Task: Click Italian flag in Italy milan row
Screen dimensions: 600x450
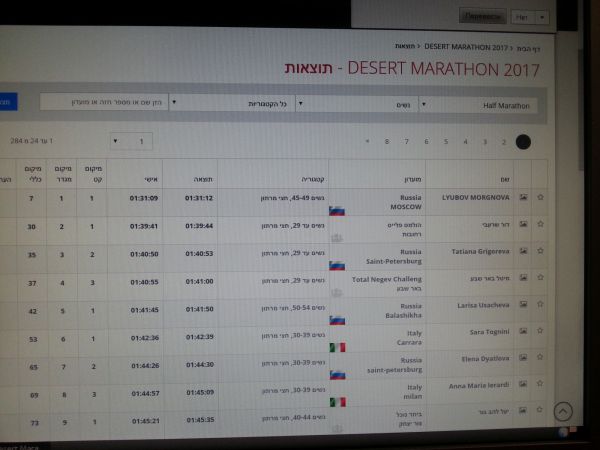Action: pyautogui.click(x=338, y=402)
